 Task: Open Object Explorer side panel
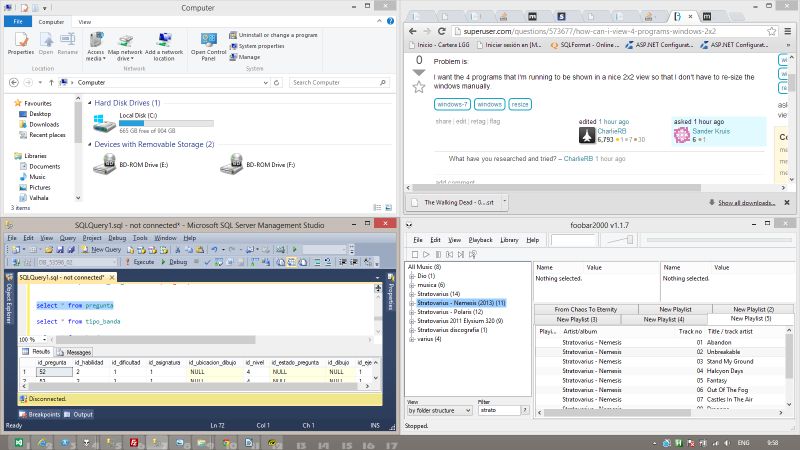(9, 299)
